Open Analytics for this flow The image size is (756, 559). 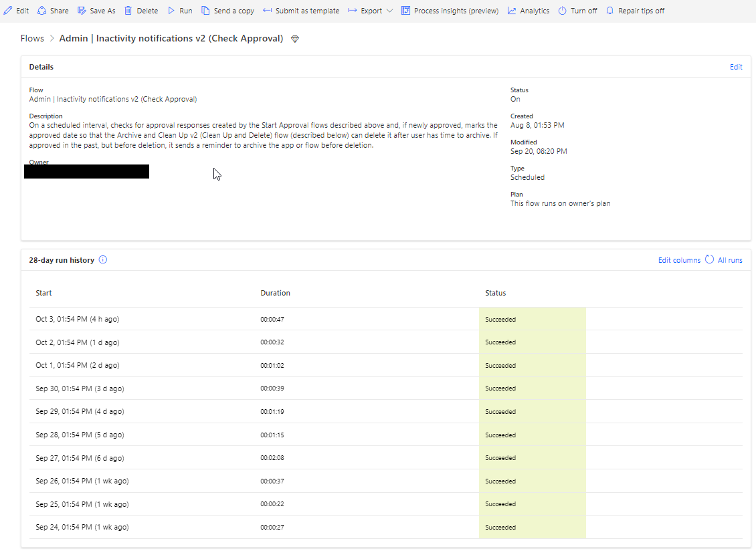528,10
